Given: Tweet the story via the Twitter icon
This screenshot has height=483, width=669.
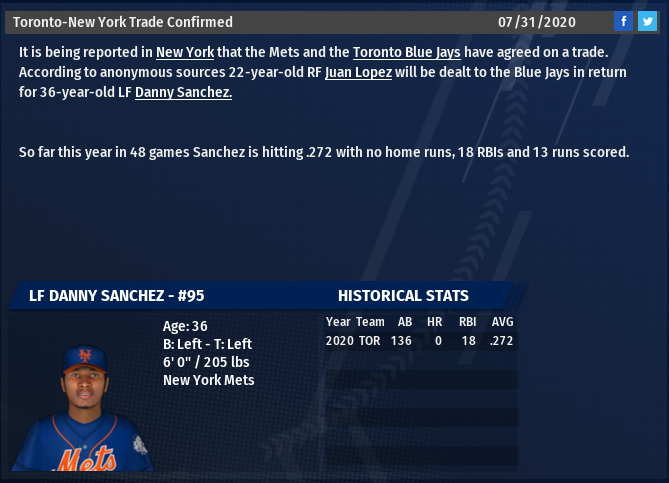Looking at the screenshot, I should (647, 21).
